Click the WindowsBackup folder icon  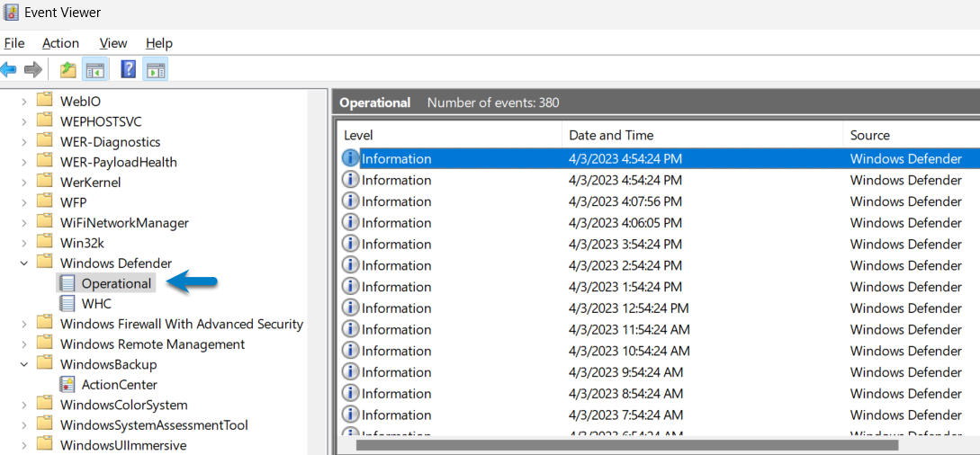(x=44, y=364)
